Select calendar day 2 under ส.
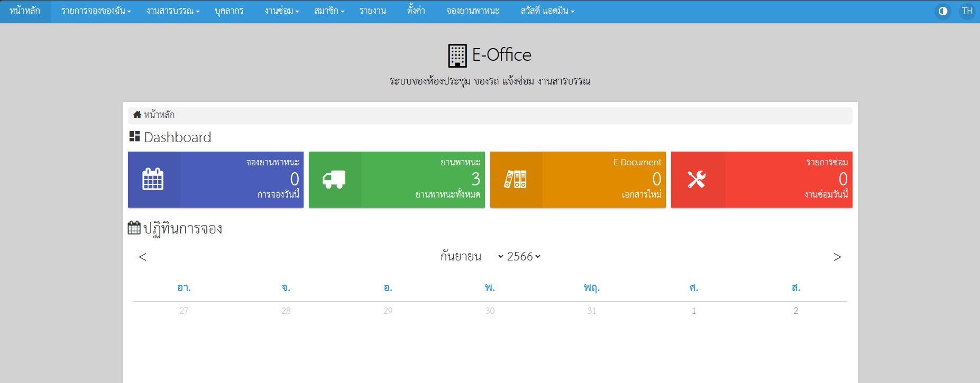 (x=796, y=311)
